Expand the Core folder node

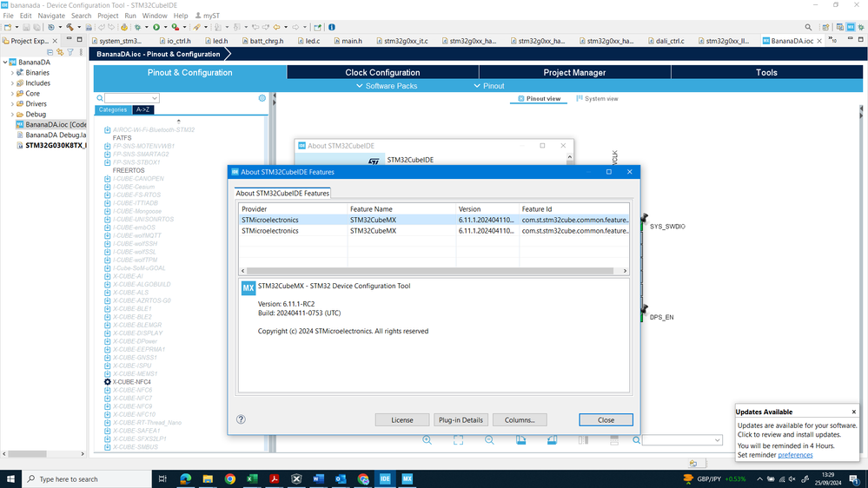(x=12, y=94)
